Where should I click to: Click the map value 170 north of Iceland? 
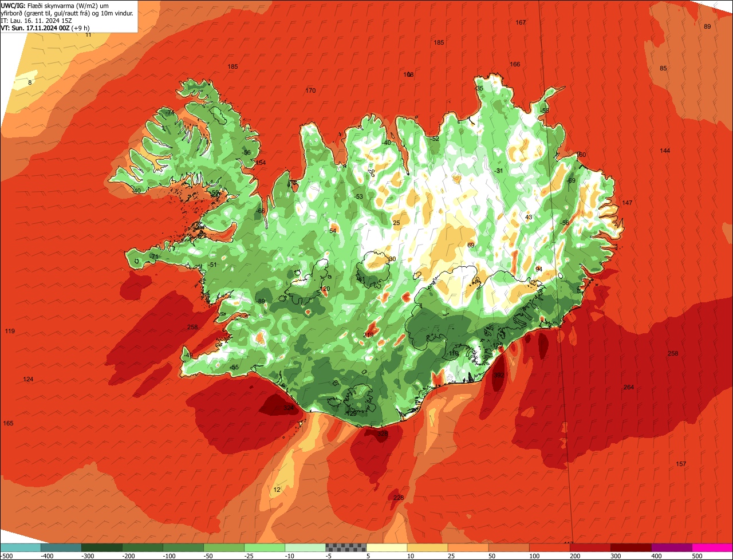[x=310, y=90]
